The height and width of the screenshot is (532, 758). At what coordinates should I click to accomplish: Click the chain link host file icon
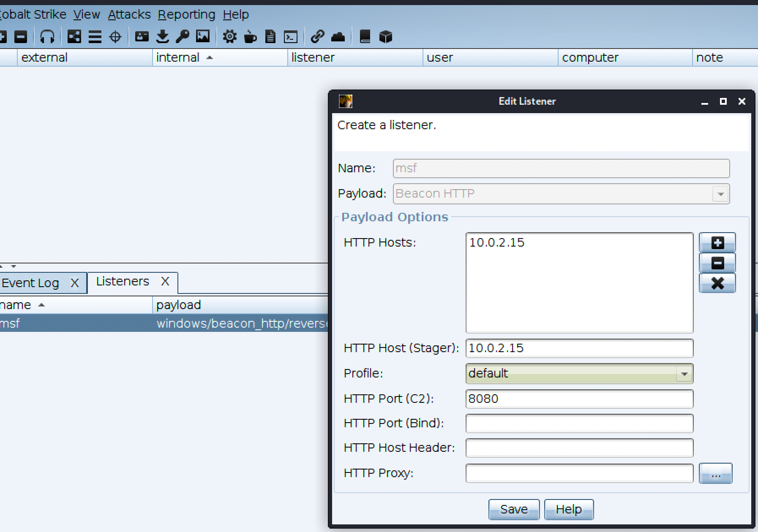[317, 37]
